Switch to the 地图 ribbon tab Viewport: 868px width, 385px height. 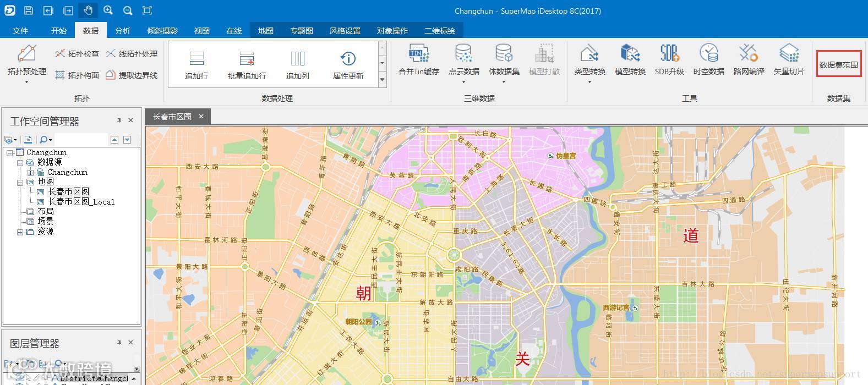point(266,31)
